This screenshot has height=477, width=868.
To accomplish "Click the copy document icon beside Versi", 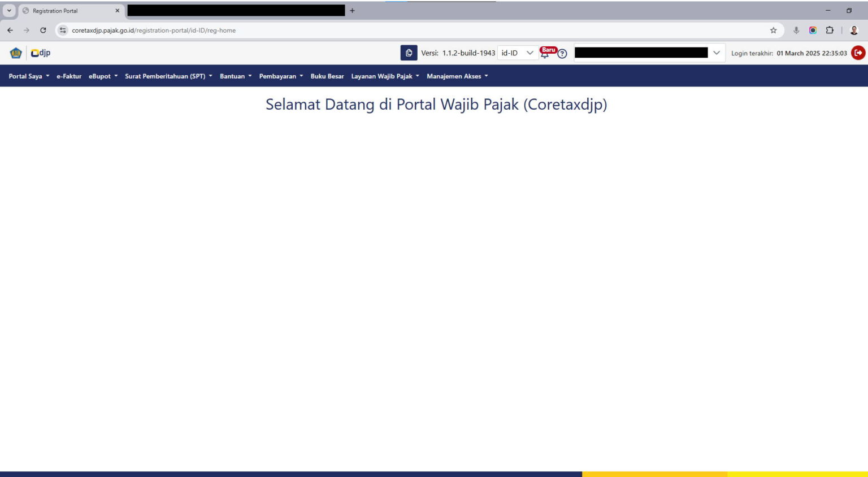I will [409, 52].
